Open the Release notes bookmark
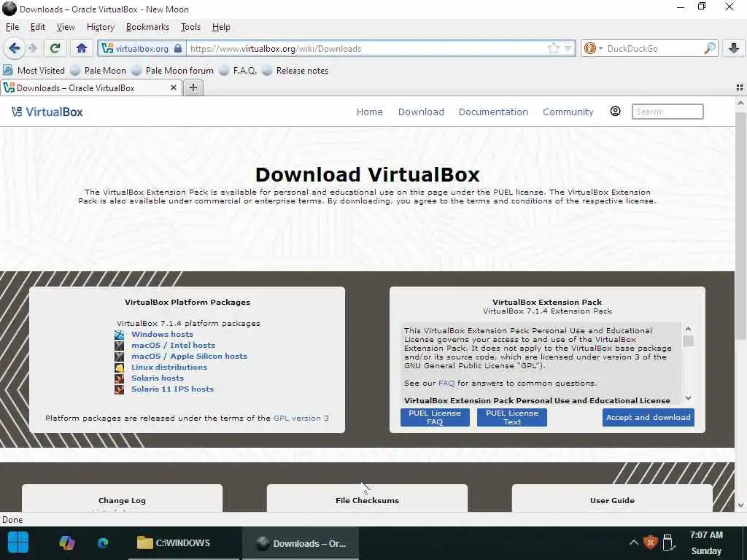Viewport: 747px width, 560px height. [x=295, y=71]
